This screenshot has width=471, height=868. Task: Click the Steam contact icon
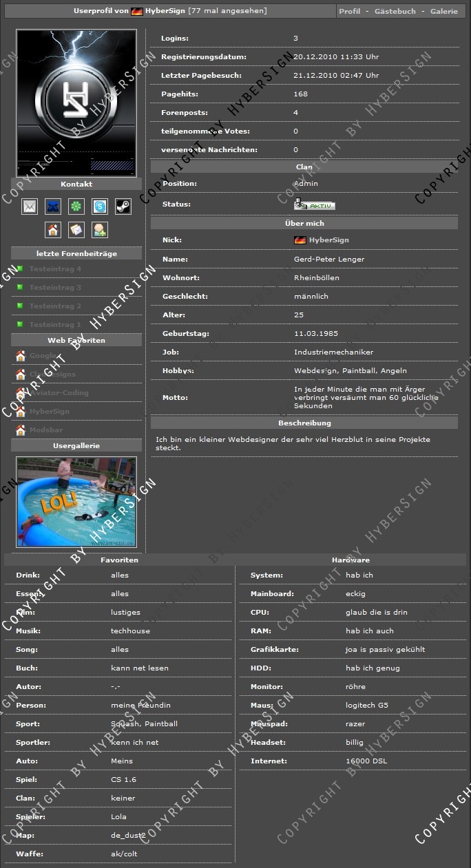123,207
